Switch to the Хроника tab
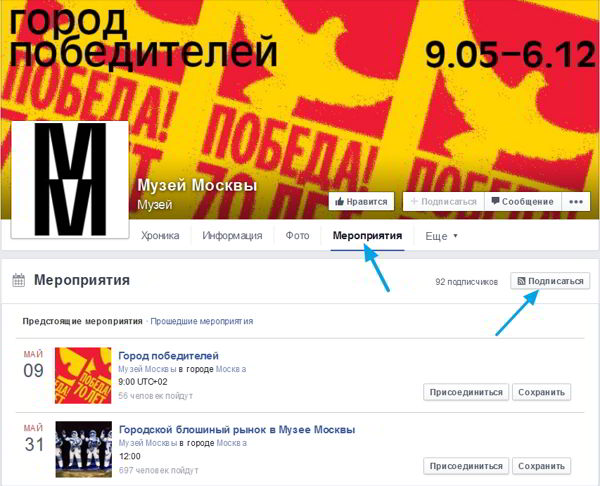The height and width of the screenshot is (486, 600). click(160, 235)
